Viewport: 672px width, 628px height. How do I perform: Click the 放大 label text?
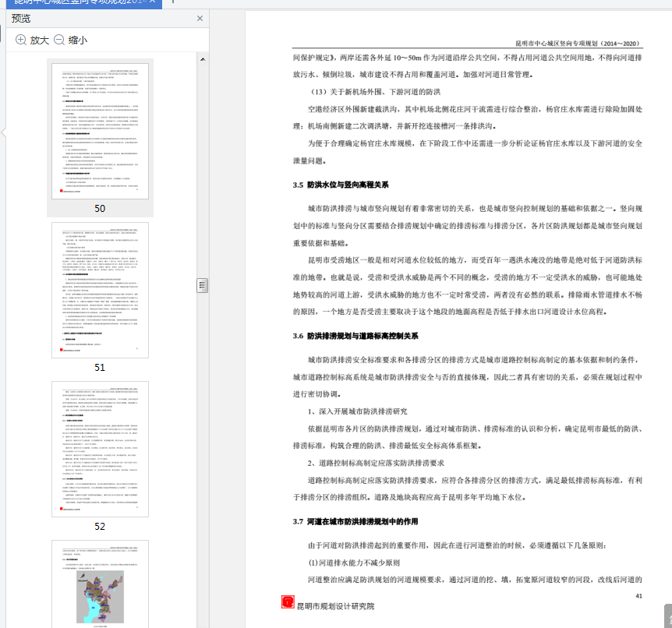tap(40, 41)
